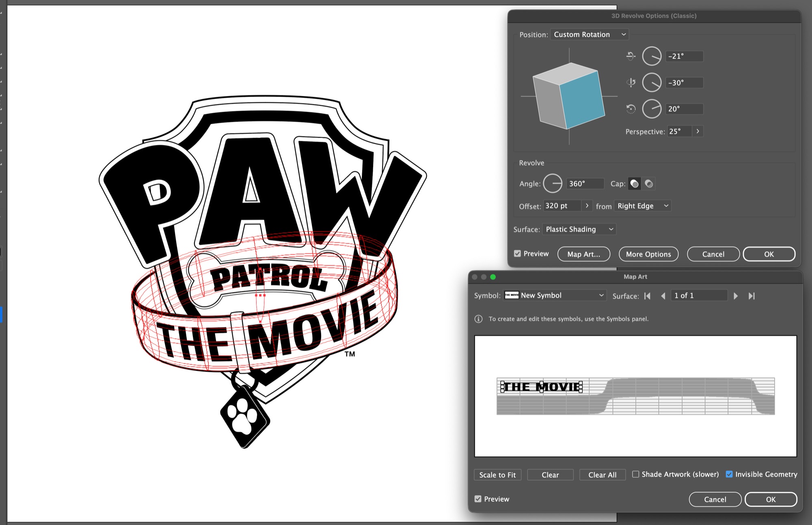The height and width of the screenshot is (525, 812).
Task: Edit the Offset field showing 320 pt
Action: pos(562,206)
